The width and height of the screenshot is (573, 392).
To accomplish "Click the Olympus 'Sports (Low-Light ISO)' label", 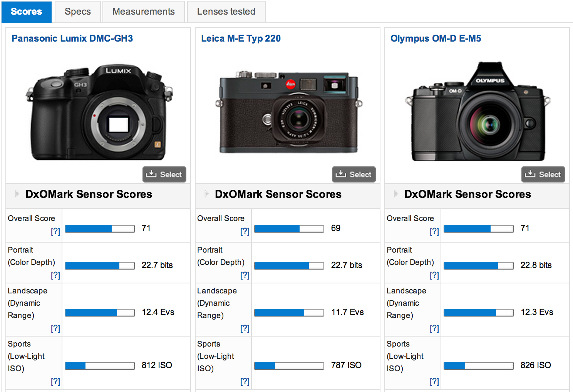I will tap(405, 356).
